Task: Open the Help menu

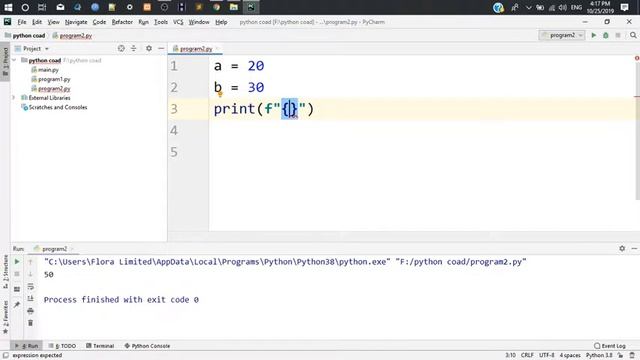Action: tap(221, 22)
